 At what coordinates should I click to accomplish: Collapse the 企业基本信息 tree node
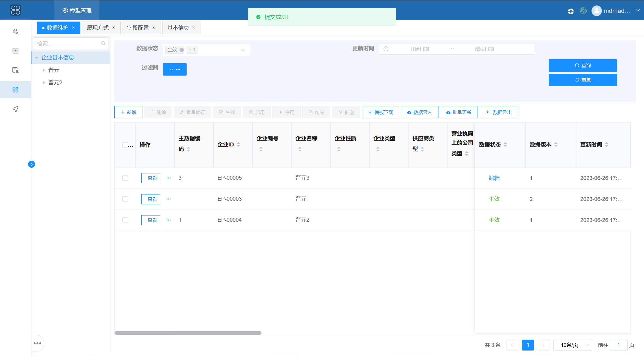[37, 58]
